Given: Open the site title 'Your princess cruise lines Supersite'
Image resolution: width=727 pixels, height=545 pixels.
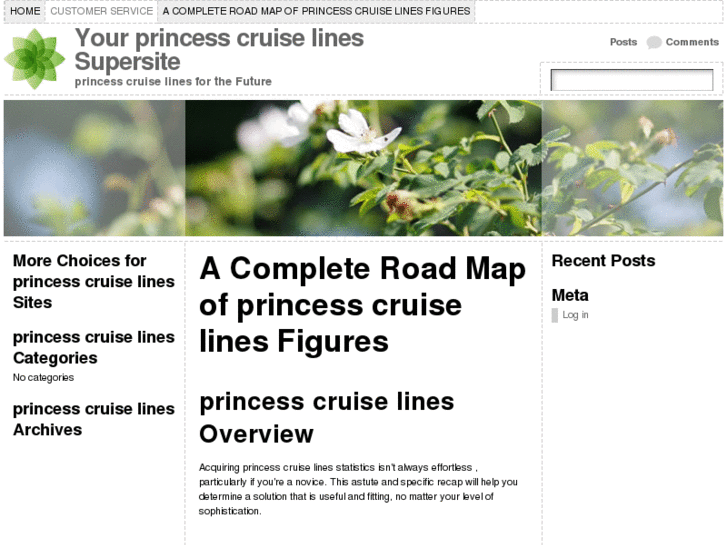Looking at the screenshot, I should coord(219,50).
